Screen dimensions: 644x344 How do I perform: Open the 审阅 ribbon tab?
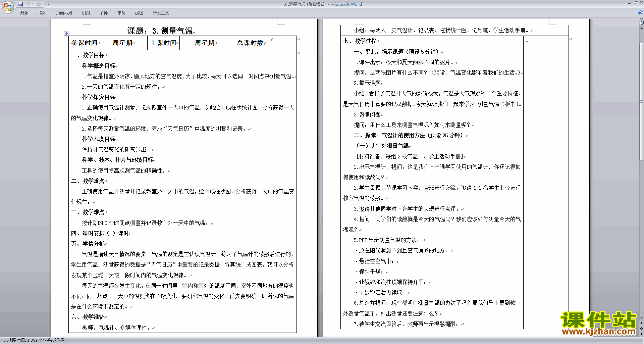(121, 13)
